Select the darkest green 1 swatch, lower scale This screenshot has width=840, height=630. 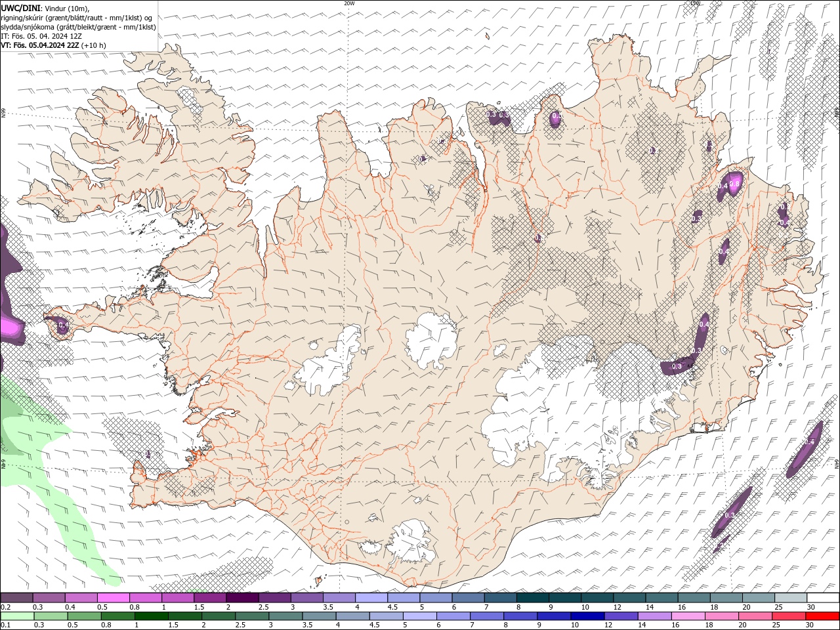click(x=151, y=616)
